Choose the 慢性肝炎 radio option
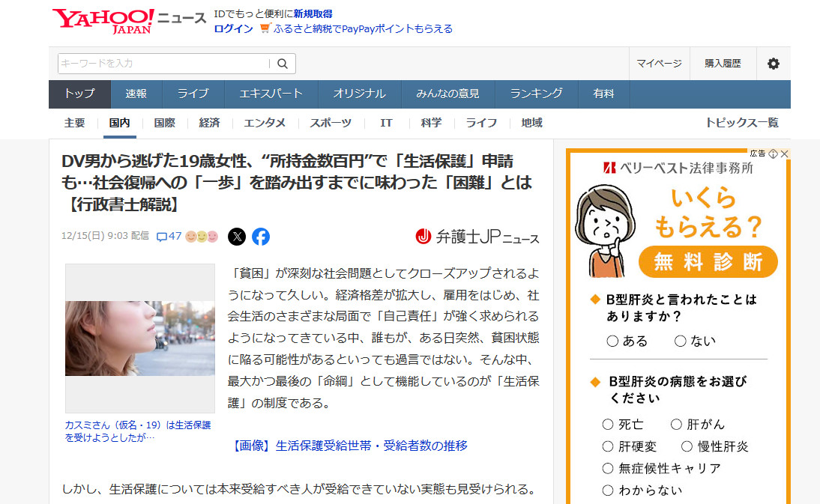This screenshot has height=504, width=820. point(687,446)
